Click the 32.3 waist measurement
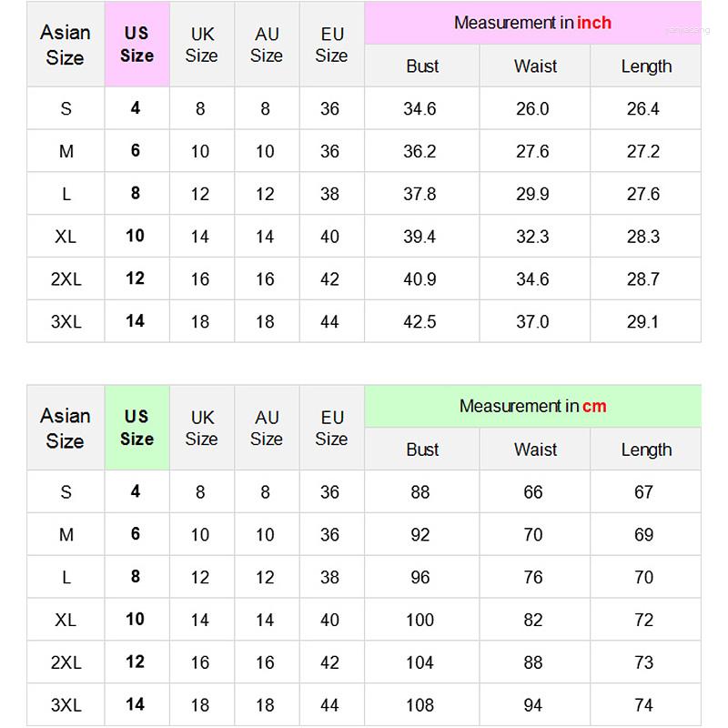This screenshot has width=728, height=728. (x=532, y=237)
